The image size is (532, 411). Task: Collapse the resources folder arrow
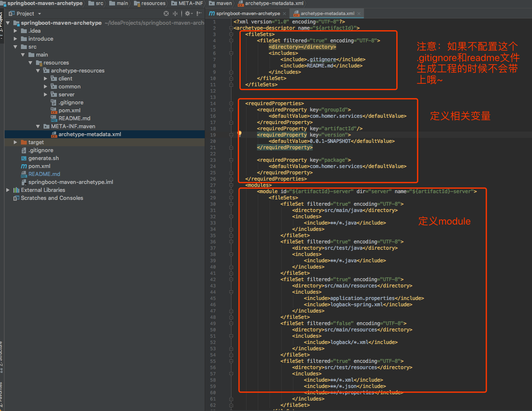click(31, 63)
